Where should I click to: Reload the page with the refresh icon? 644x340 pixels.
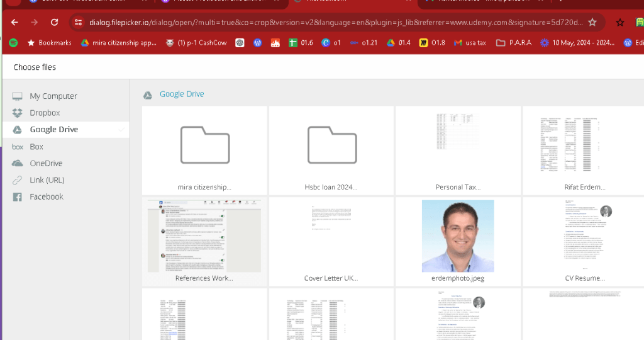[54, 22]
